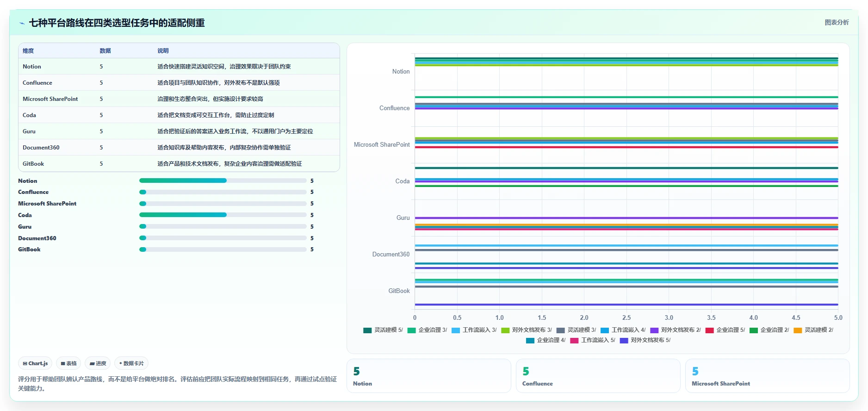Click the description 适合把文档变成可交互工作台，需防止过度定制
Viewport: 868px width, 411px height.
216,115
